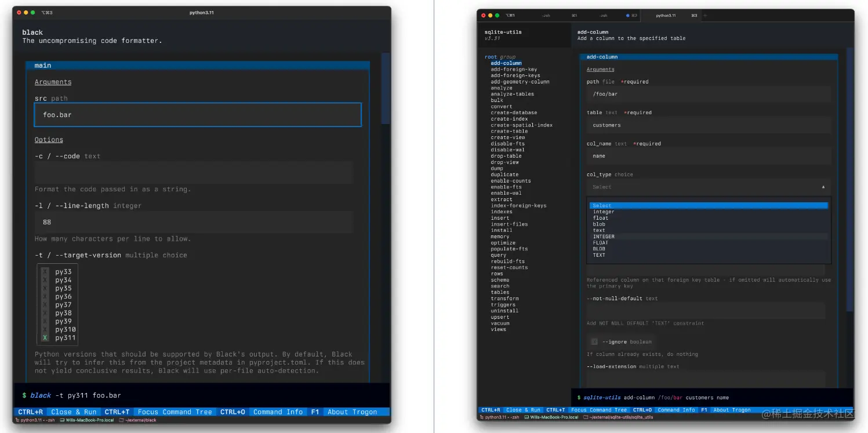Image resolution: width=868 pixels, height=433 pixels.
Task: Uncheck the py311 target version checkbox
Action: click(x=45, y=337)
